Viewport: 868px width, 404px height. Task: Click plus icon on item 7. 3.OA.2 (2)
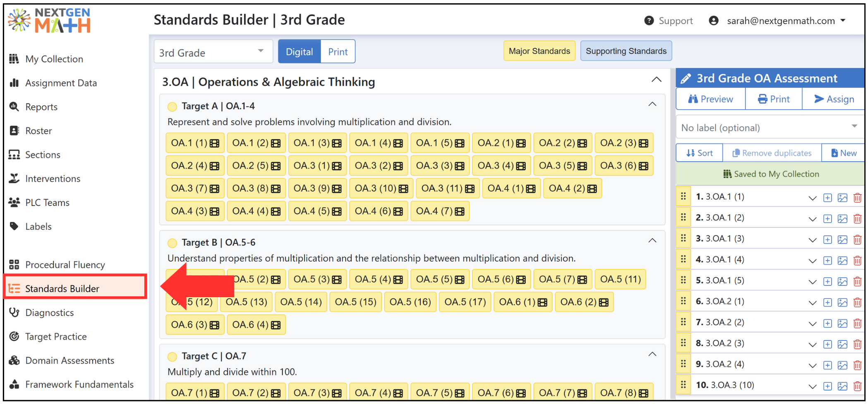[827, 323]
